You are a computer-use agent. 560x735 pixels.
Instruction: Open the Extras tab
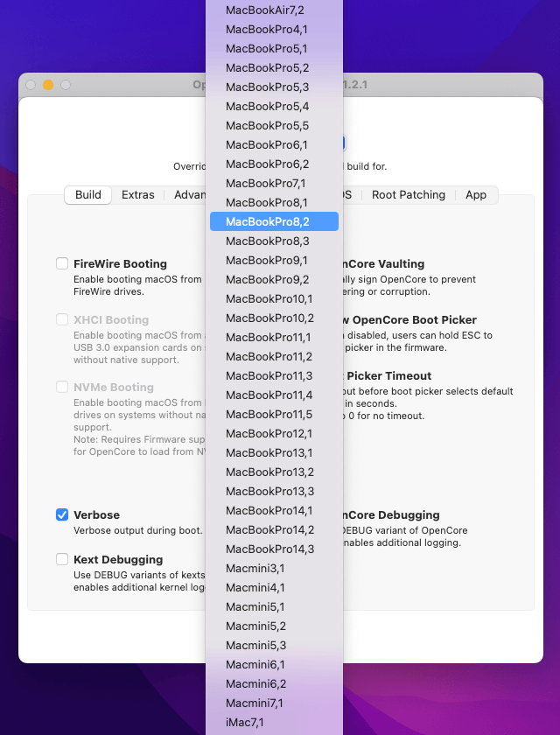coord(138,195)
